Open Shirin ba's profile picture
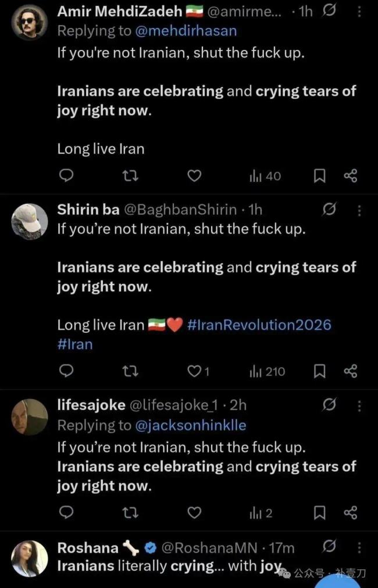Image resolution: width=378 pixels, height=588 pixels. pos(30,221)
